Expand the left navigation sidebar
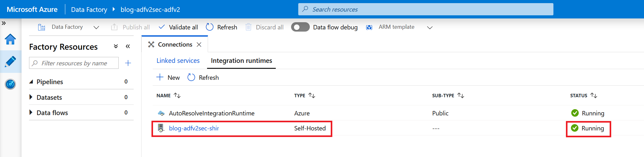Image resolution: width=644 pixels, height=157 pixels. [4, 23]
